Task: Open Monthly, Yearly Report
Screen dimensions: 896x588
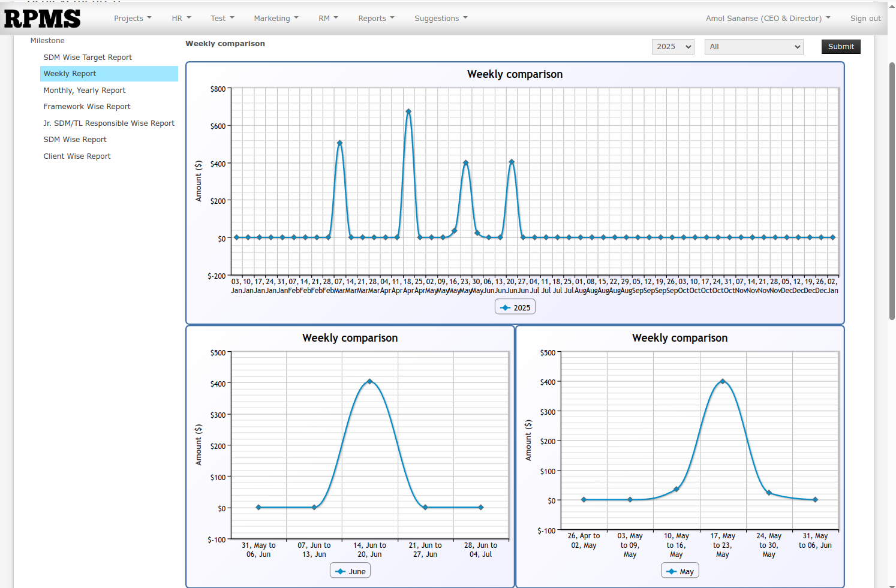Action: pos(85,91)
